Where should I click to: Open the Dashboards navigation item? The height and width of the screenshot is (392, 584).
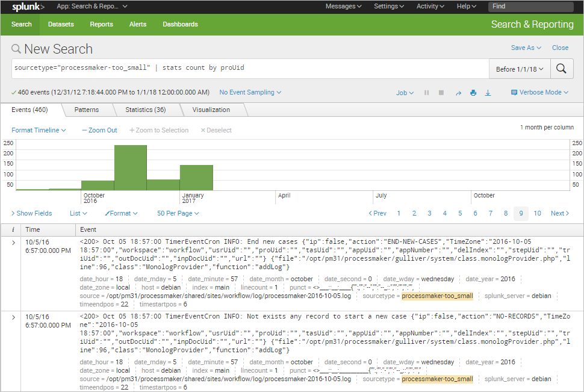180,25
